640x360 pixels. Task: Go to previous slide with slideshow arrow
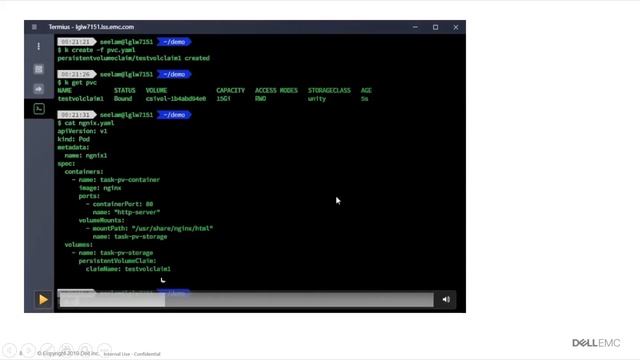[10, 350]
